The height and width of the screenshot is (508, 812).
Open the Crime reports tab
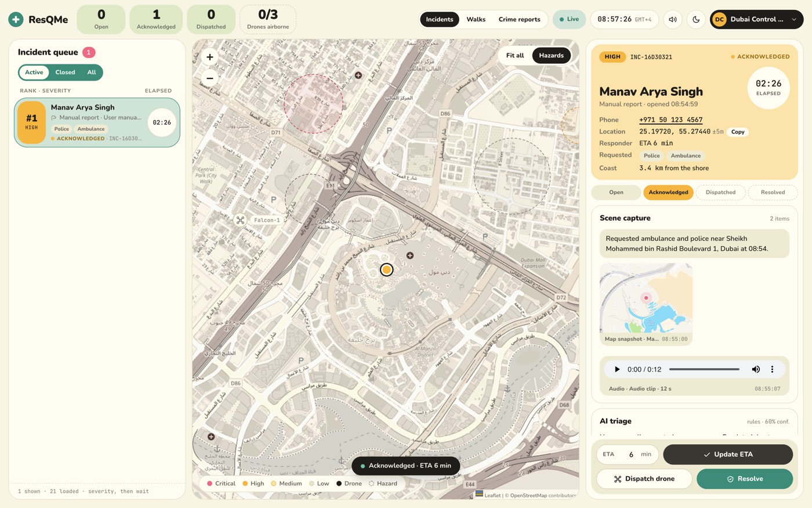click(x=519, y=20)
